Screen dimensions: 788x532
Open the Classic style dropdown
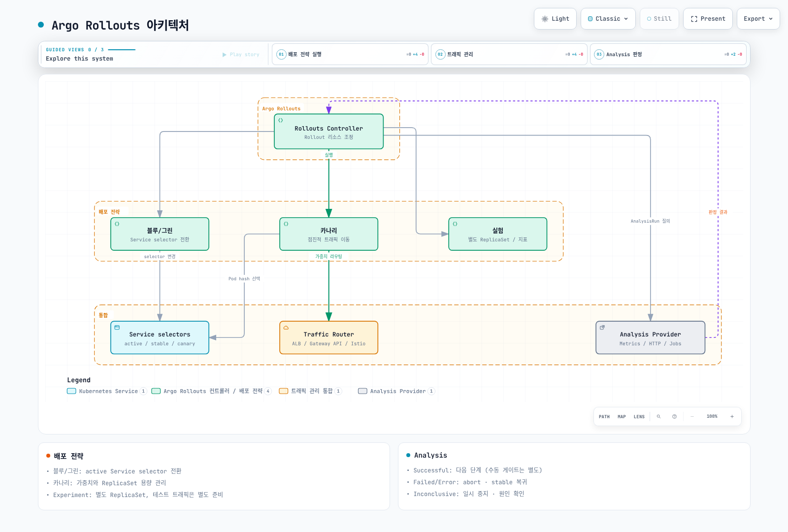point(608,19)
